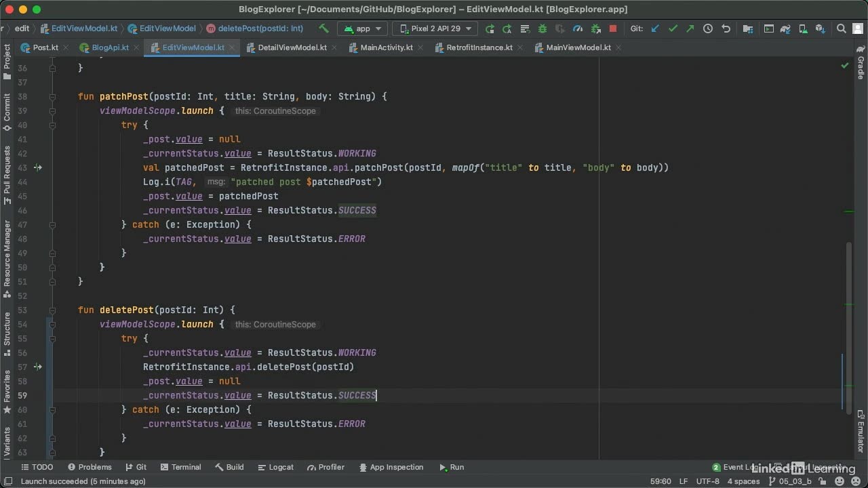Image resolution: width=868 pixels, height=488 pixels.
Task: Open the Build tool window
Action: (229, 467)
